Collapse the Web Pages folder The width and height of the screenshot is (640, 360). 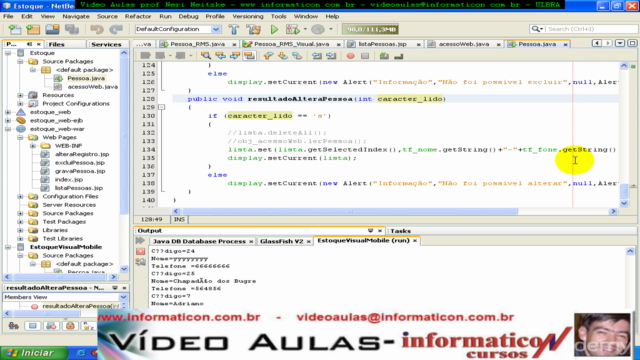[x=20, y=138]
